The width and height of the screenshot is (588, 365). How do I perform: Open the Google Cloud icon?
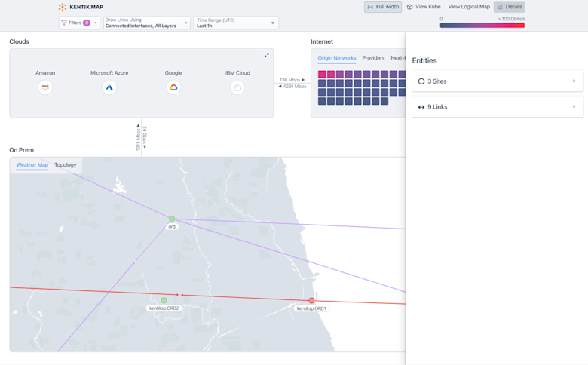173,87
